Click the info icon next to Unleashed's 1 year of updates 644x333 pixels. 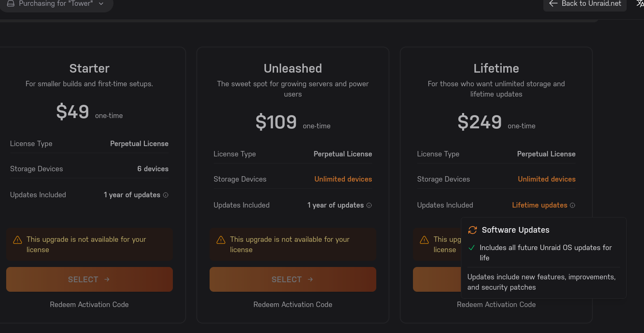coord(369,205)
